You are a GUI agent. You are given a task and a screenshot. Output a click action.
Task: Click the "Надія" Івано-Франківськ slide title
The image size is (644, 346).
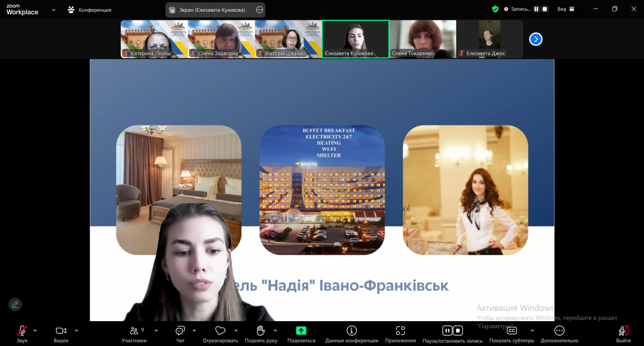pos(355,286)
